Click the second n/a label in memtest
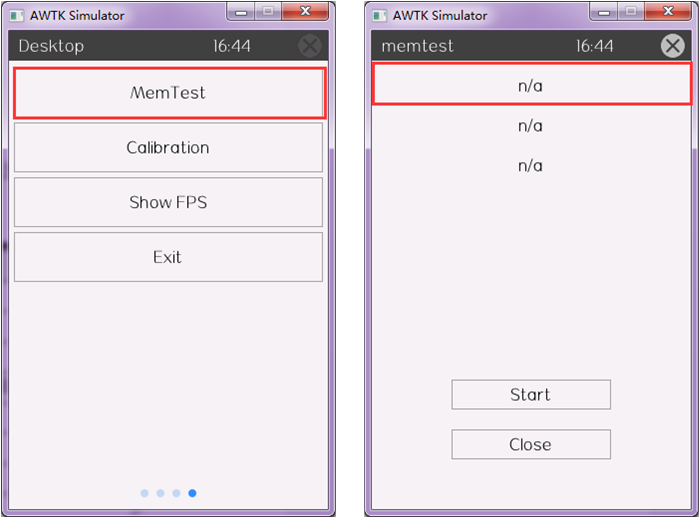This screenshot has width=700, height=518. click(x=530, y=126)
